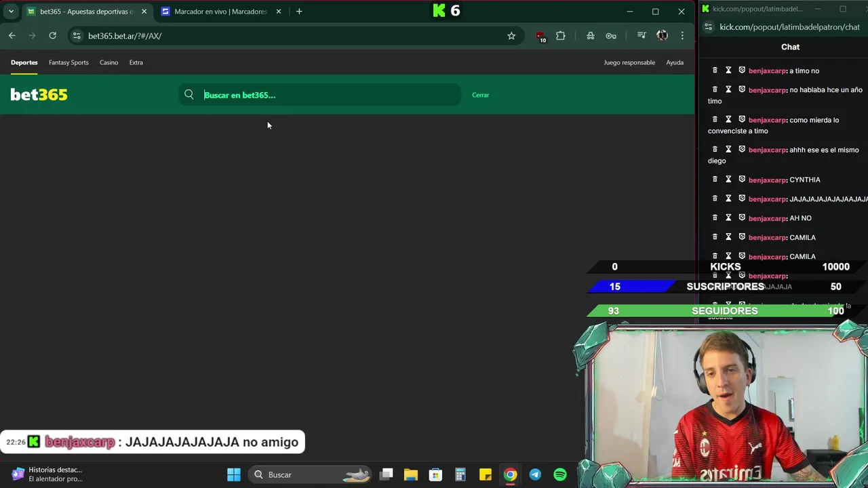
Task: Open the red extension with badge 10
Action: coord(540,37)
